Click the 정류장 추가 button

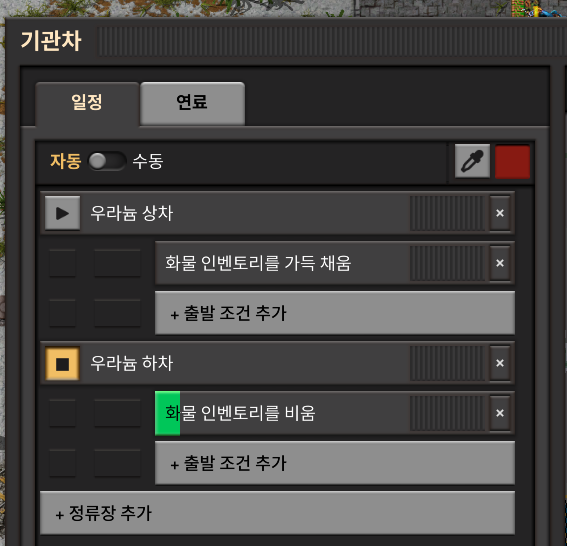coord(277,513)
